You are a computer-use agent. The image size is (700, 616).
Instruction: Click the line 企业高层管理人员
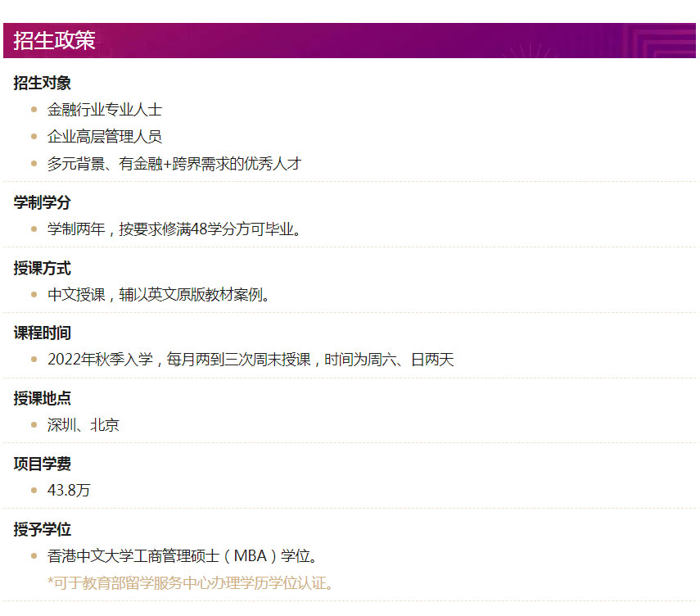(105, 136)
